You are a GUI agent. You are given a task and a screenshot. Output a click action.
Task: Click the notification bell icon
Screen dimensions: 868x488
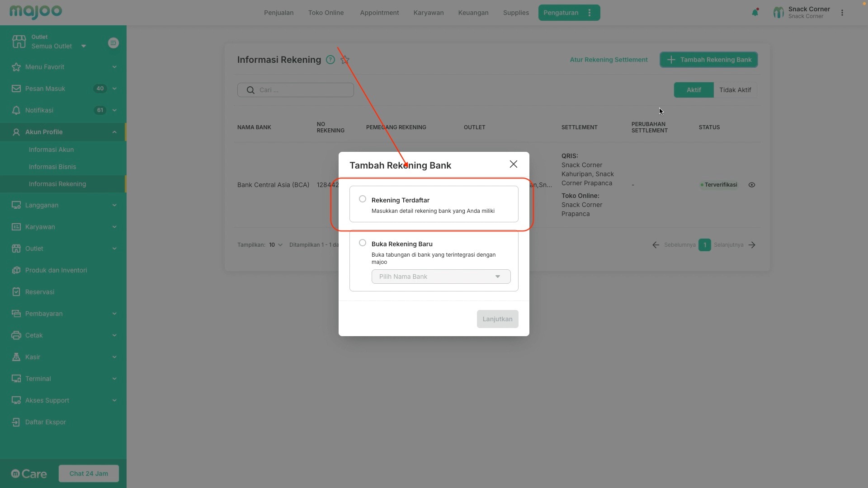(x=755, y=13)
